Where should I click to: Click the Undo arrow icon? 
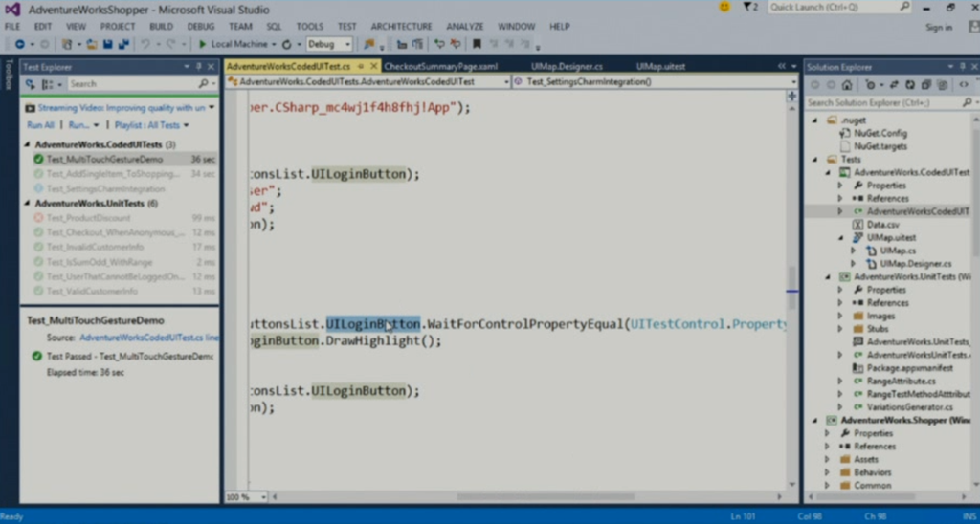[145, 44]
